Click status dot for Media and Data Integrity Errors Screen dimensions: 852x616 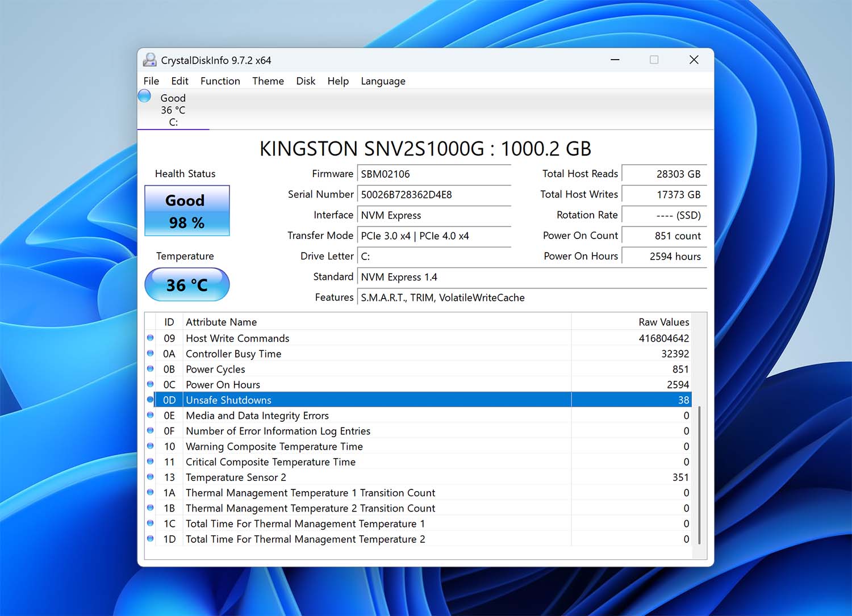point(151,415)
